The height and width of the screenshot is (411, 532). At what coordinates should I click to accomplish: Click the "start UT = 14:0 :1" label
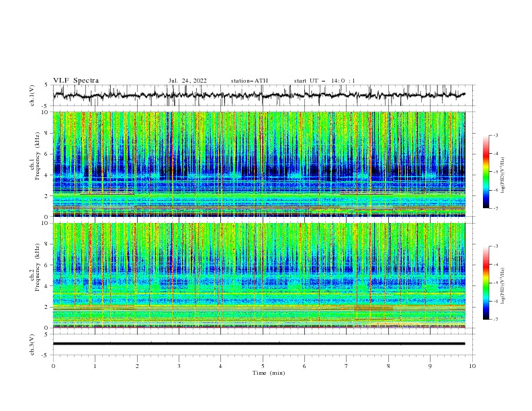(x=324, y=81)
